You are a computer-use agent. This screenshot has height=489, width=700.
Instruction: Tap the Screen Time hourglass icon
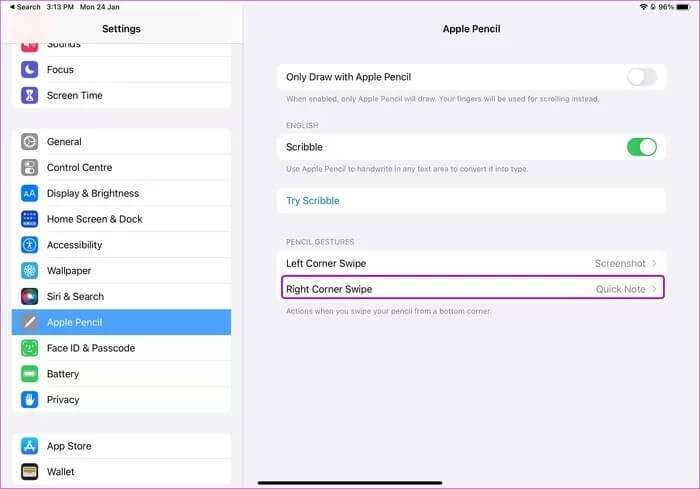[x=29, y=96]
